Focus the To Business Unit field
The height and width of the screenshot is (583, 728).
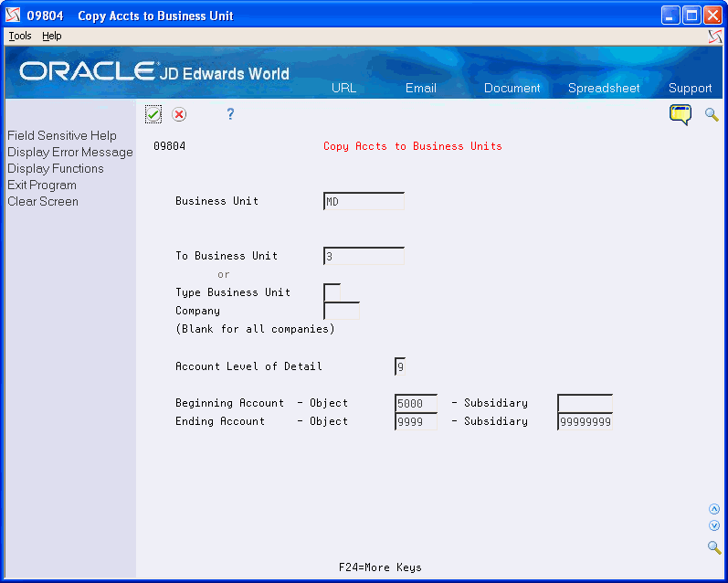pos(364,256)
